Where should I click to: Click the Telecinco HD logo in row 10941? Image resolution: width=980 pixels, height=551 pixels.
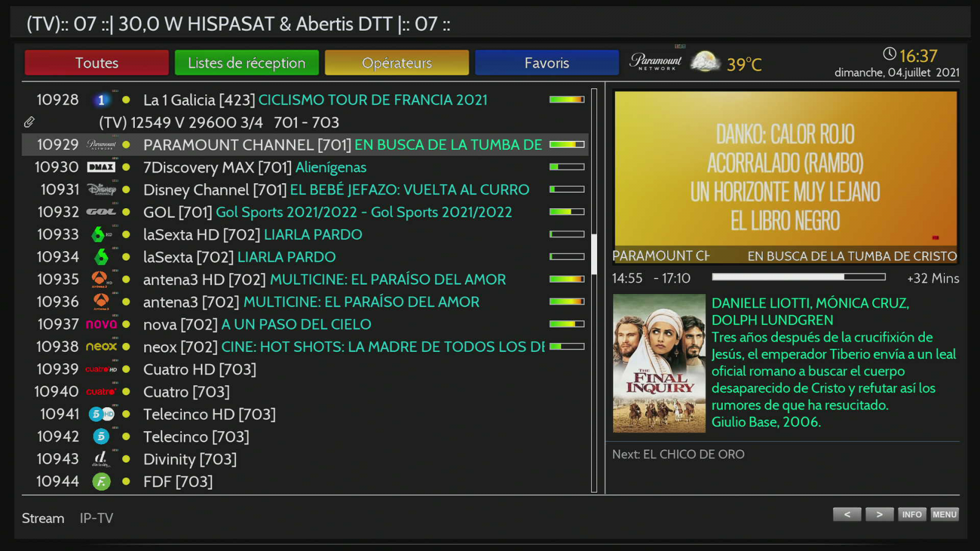coord(101,414)
